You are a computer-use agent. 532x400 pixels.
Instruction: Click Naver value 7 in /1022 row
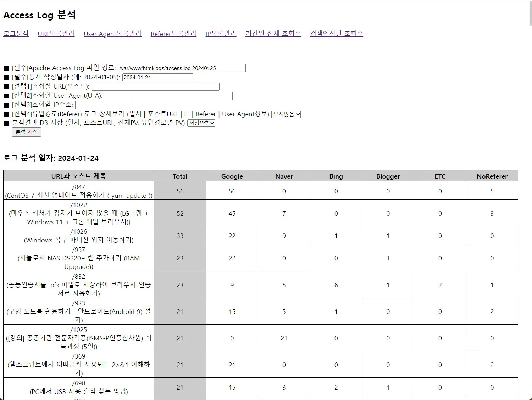pos(284,213)
